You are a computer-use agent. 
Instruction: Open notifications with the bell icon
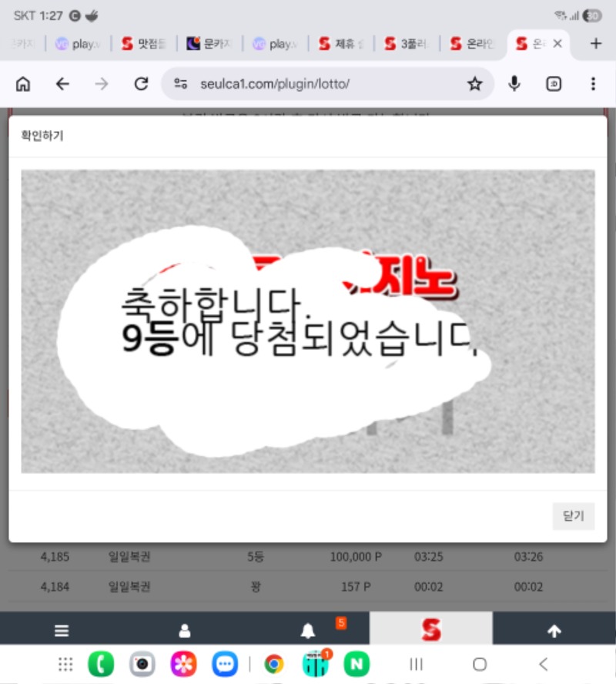click(x=308, y=631)
